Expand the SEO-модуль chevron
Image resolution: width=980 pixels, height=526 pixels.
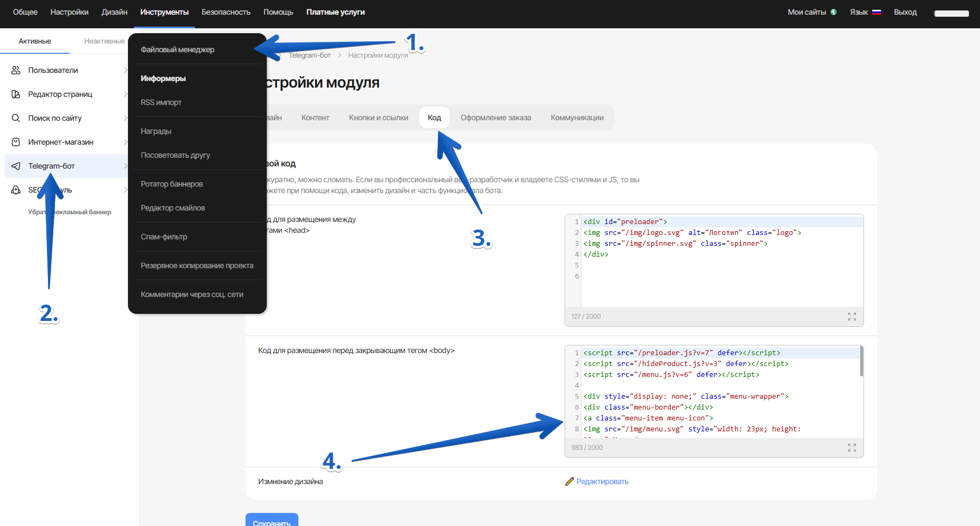[x=125, y=190]
